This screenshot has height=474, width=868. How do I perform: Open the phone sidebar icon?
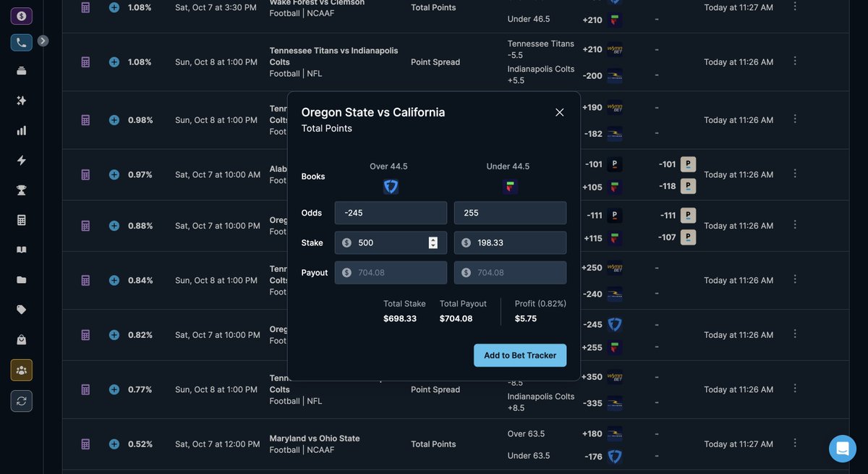21,42
